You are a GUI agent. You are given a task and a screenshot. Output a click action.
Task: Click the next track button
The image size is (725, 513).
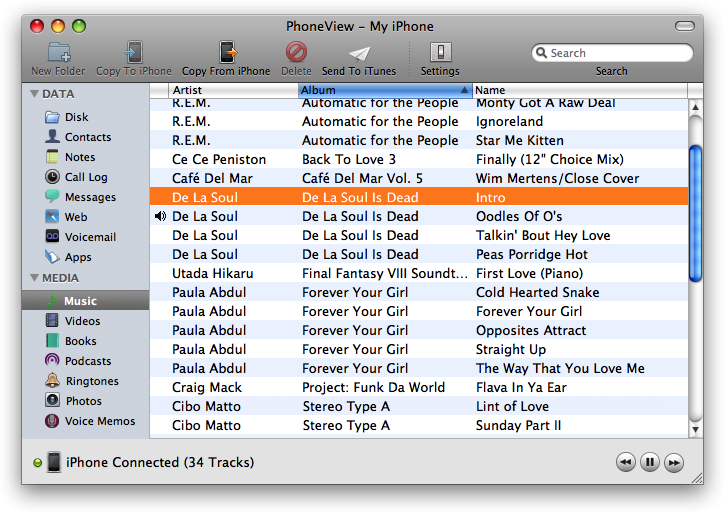click(x=674, y=462)
